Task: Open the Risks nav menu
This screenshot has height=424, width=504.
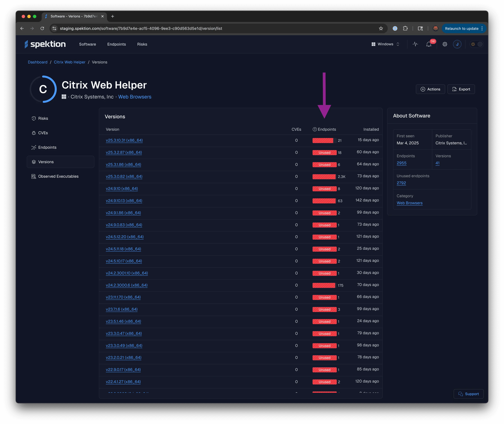Action: click(142, 44)
